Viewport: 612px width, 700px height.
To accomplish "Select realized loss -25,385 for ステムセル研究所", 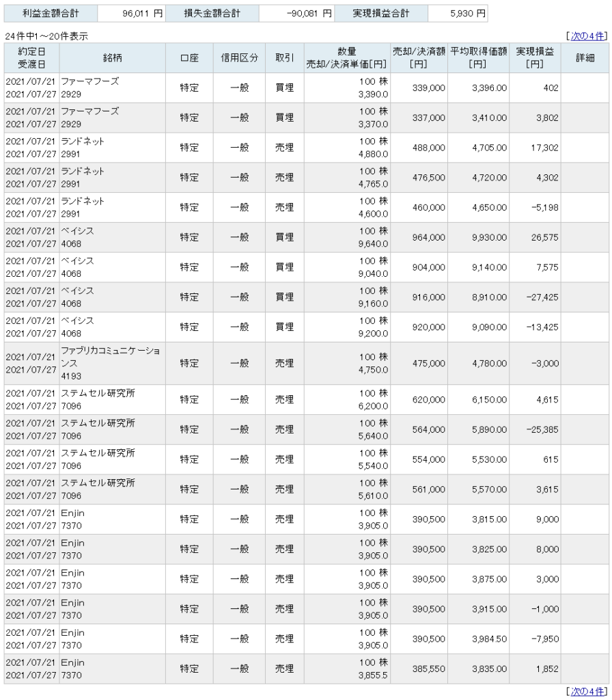I will [x=535, y=429].
